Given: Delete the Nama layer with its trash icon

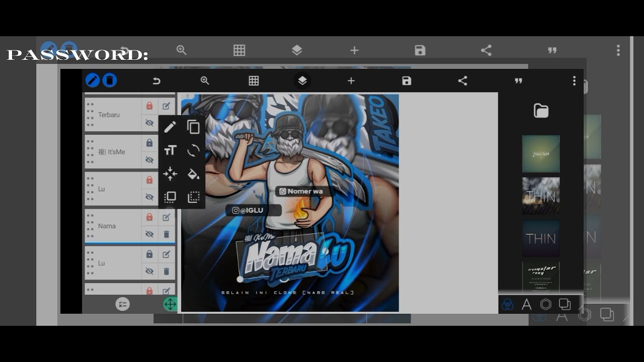Looking at the screenshot, I should tap(166, 234).
